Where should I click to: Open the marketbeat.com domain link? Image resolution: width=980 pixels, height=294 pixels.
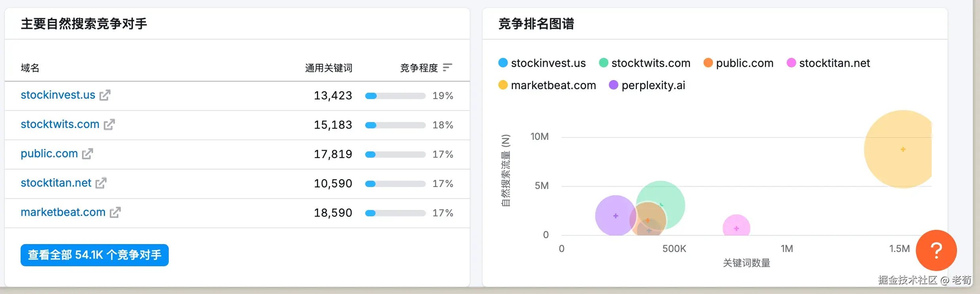[x=63, y=212]
